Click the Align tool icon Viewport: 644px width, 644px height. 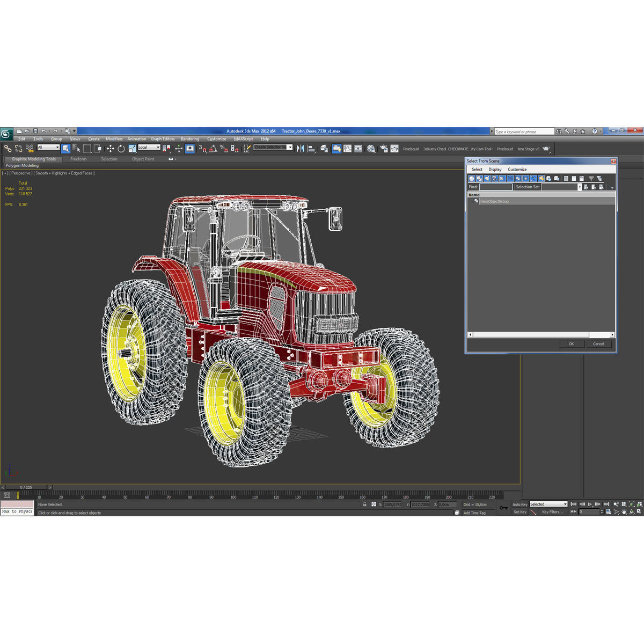click(311, 149)
